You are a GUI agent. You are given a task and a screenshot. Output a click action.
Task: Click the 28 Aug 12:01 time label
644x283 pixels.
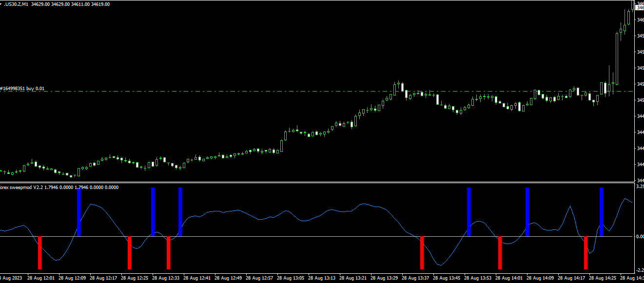[x=41, y=279]
